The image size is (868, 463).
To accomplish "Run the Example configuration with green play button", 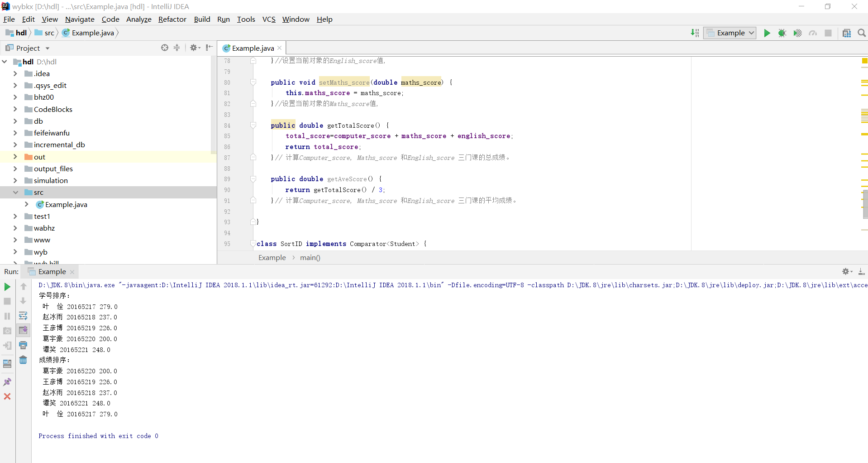I will pos(767,33).
